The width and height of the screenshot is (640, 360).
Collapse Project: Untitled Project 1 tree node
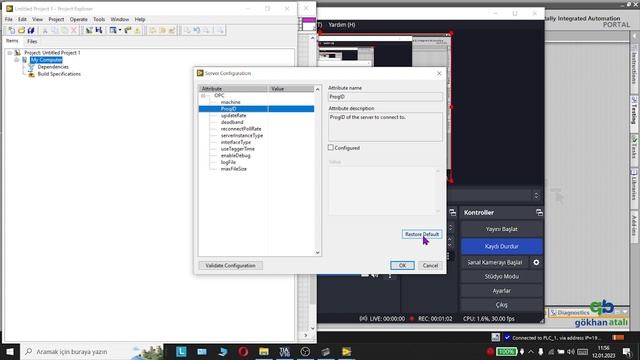pos(10,53)
